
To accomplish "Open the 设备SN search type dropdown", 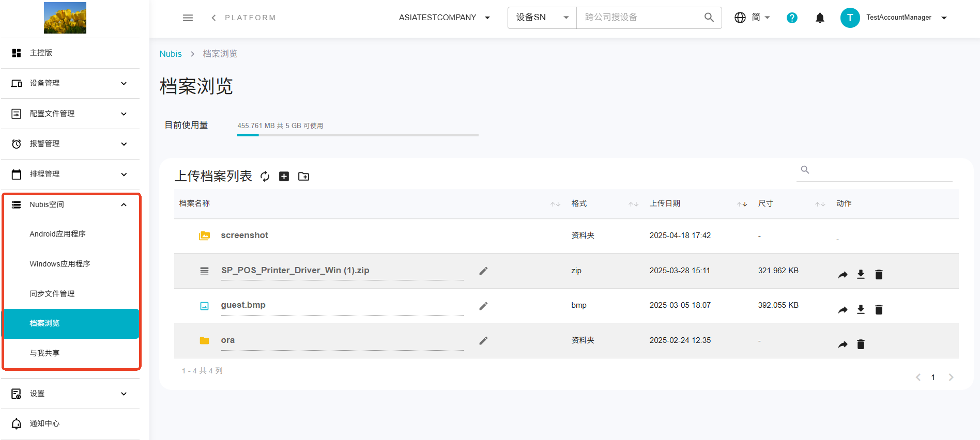I will [x=542, y=18].
